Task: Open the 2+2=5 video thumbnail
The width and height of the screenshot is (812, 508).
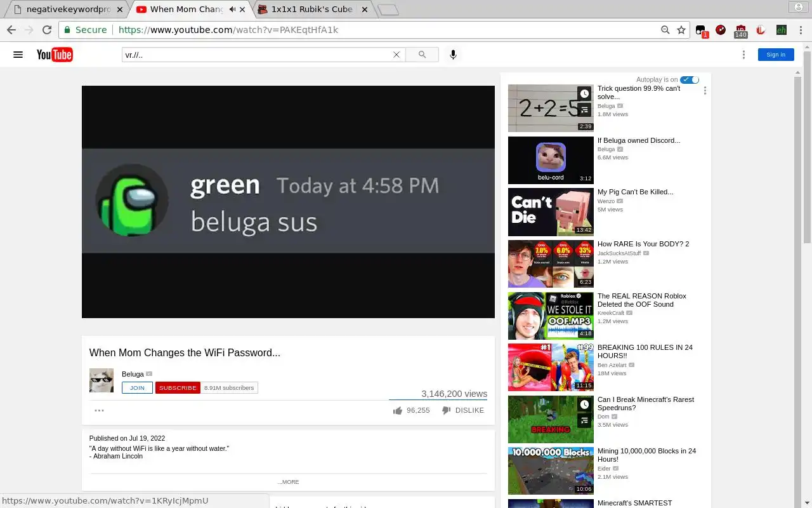Action: pos(551,108)
